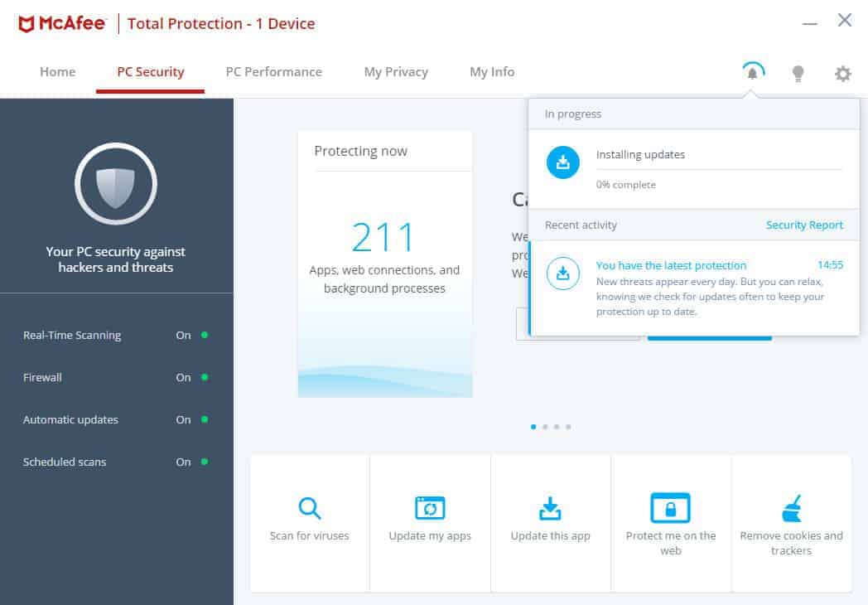Viewport: 868px width, 605px height.
Task: Click the 'Installing updates' title text
Action: [x=640, y=155]
